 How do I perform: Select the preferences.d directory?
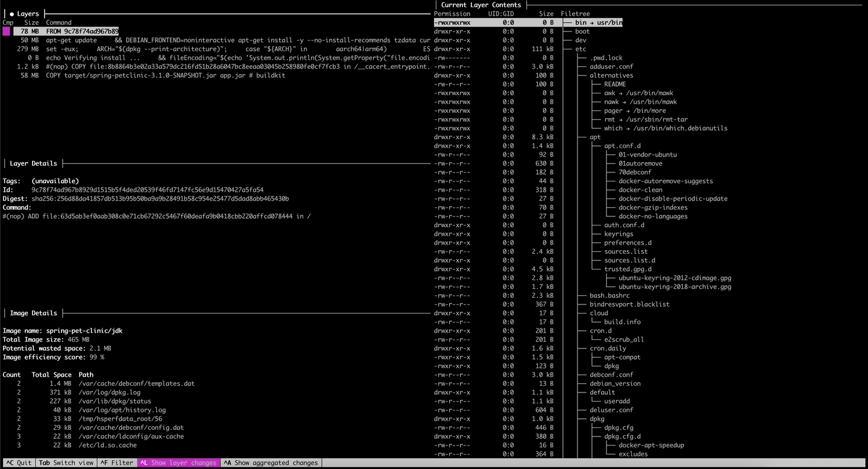pyautogui.click(x=627, y=242)
